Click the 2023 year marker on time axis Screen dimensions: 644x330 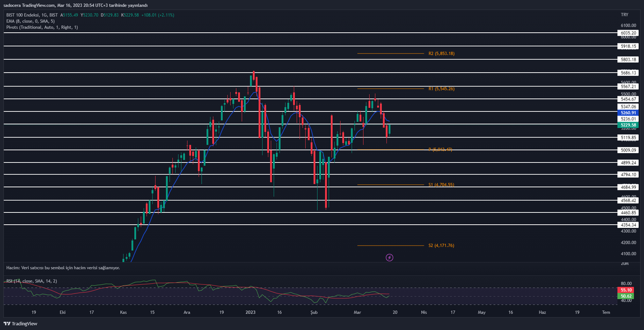[x=252, y=312]
